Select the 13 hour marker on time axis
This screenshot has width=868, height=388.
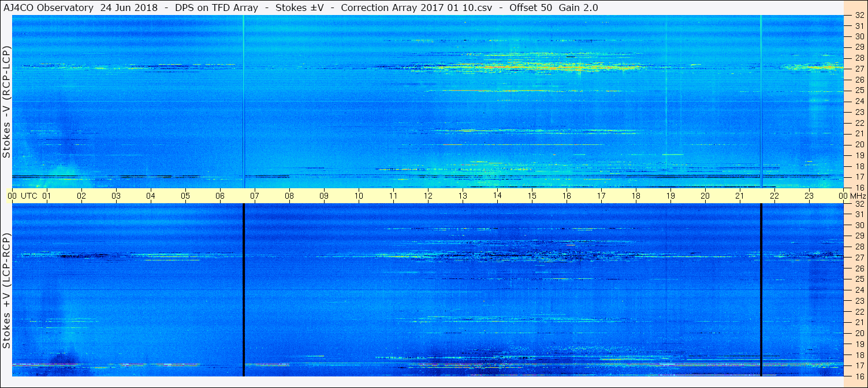pyautogui.click(x=463, y=196)
